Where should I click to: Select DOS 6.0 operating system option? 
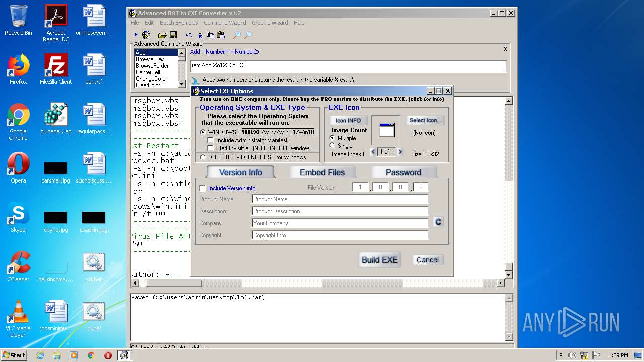tap(253, 157)
